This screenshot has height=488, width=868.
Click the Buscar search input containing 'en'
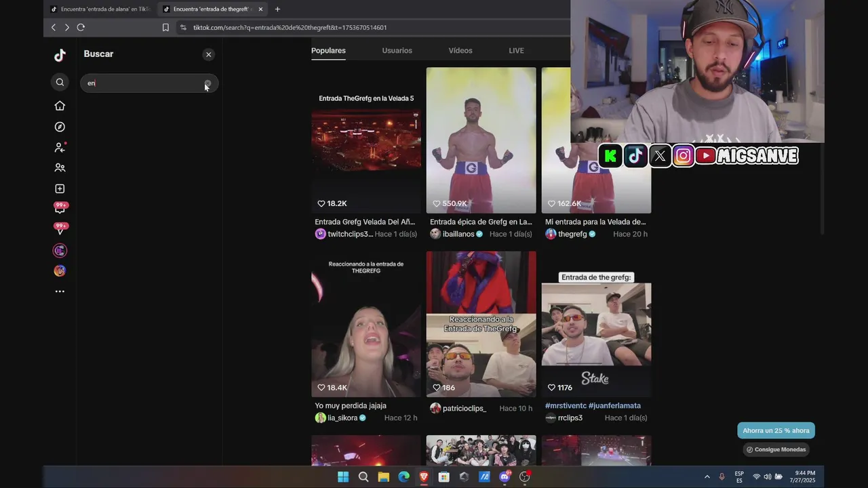tap(149, 83)
